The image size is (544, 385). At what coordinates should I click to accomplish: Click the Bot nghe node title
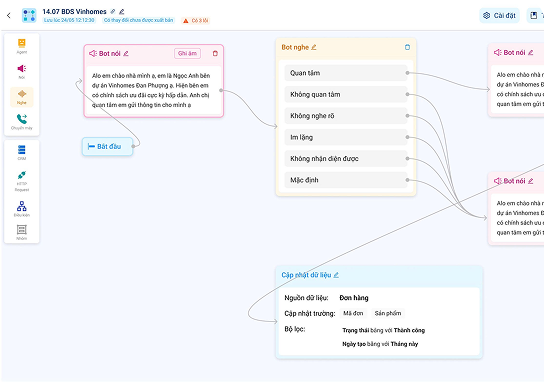click(295, 47)
